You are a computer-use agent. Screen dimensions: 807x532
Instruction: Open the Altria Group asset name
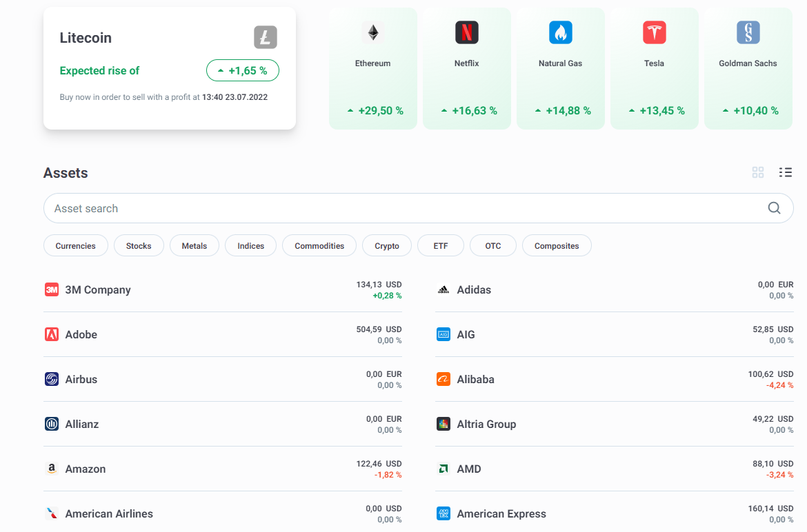486,424
